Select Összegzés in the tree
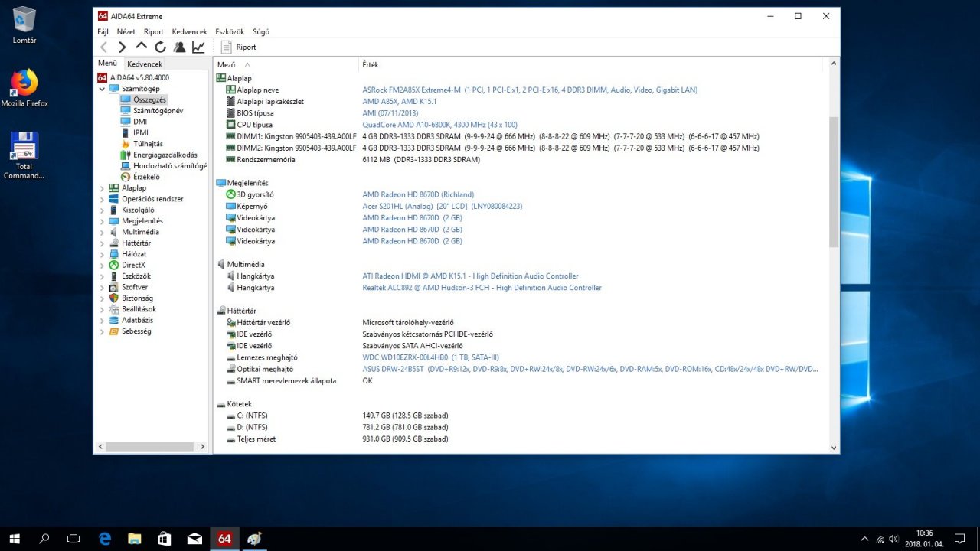Image resolution: width=980 pixels, height=551 pixels. click(149, 99)
